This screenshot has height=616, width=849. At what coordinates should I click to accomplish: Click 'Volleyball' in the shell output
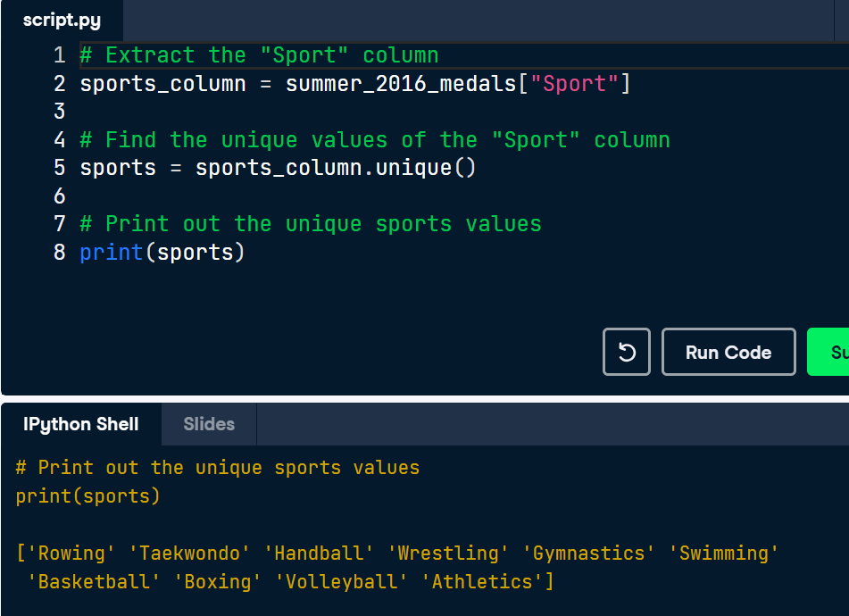click(x=341, y=581)
